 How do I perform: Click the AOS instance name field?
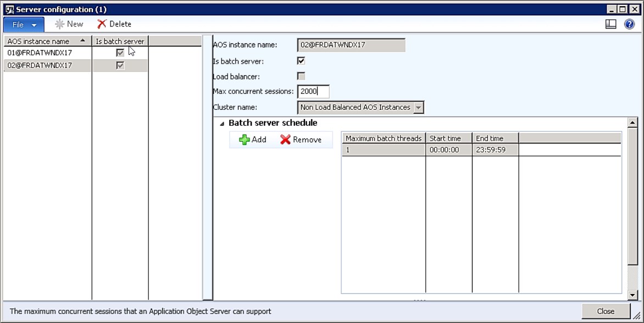(351, 45)
